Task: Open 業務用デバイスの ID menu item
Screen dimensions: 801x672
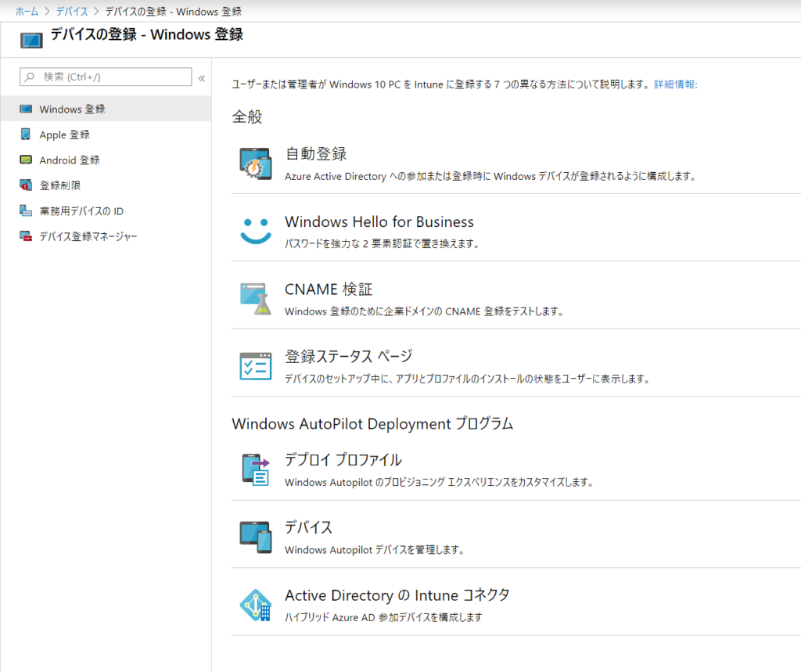Action: point(106,210)
